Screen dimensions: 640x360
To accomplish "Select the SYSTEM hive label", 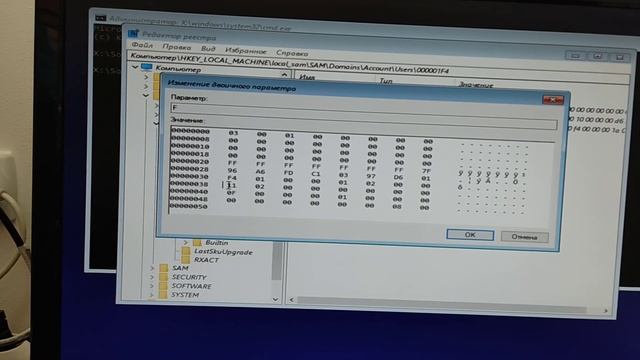I will (185, 295).
